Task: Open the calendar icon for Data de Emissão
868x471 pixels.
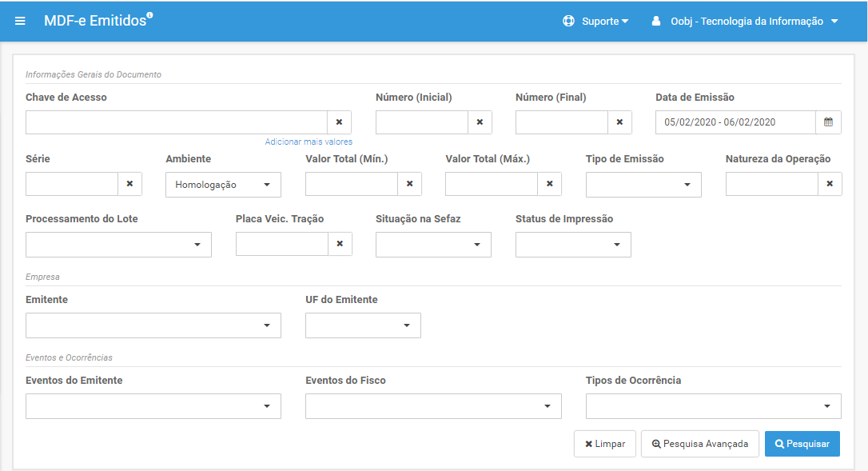Action: pyautogui.click(x=828, y=122)
